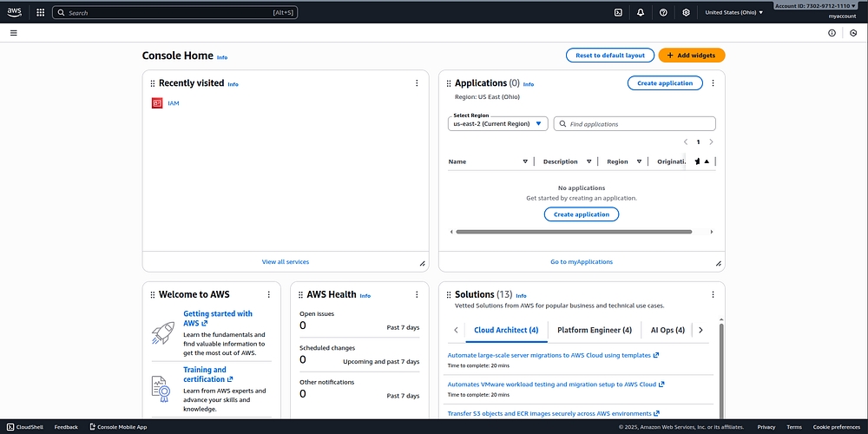
Task: Click the applications table horizontal scrollbar
Action: [x=573, y=232]
